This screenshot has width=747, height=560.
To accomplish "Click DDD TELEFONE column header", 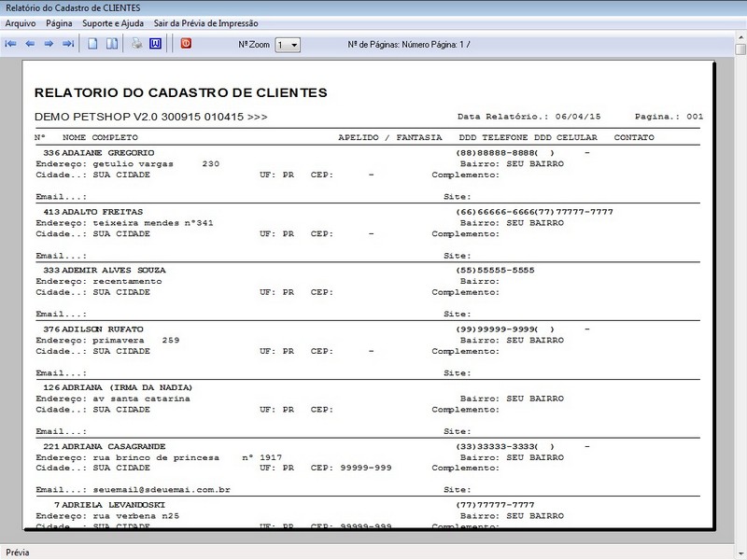I will tap(493, 137).
